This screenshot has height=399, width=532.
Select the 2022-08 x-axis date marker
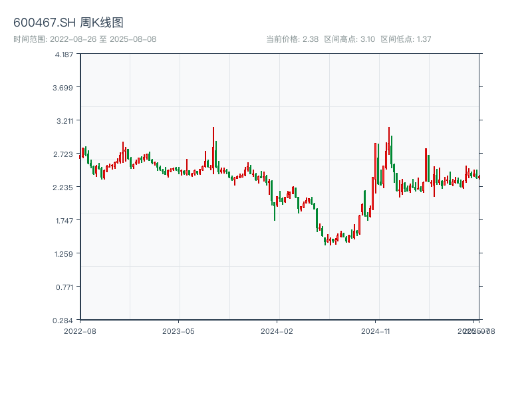pyautogui.click(x=80, y=331)
